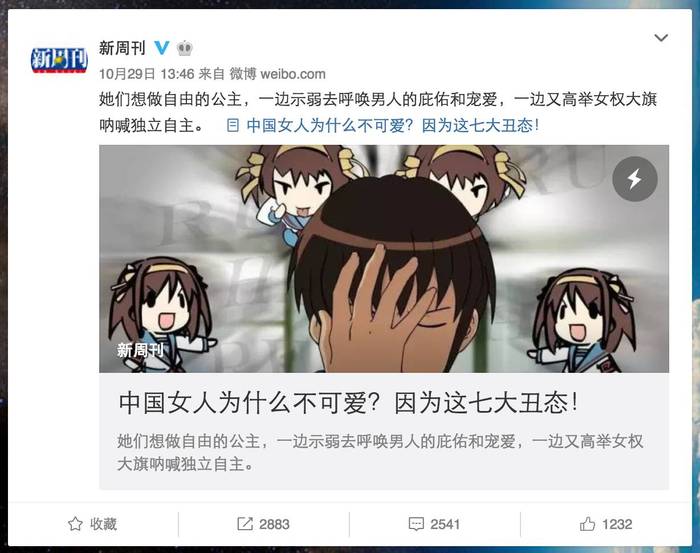Image resolution: width=700 pixels, height=553 pixels.
Task: Like the post with thumbs-up 1232
Action: click(x=606, y=524)
